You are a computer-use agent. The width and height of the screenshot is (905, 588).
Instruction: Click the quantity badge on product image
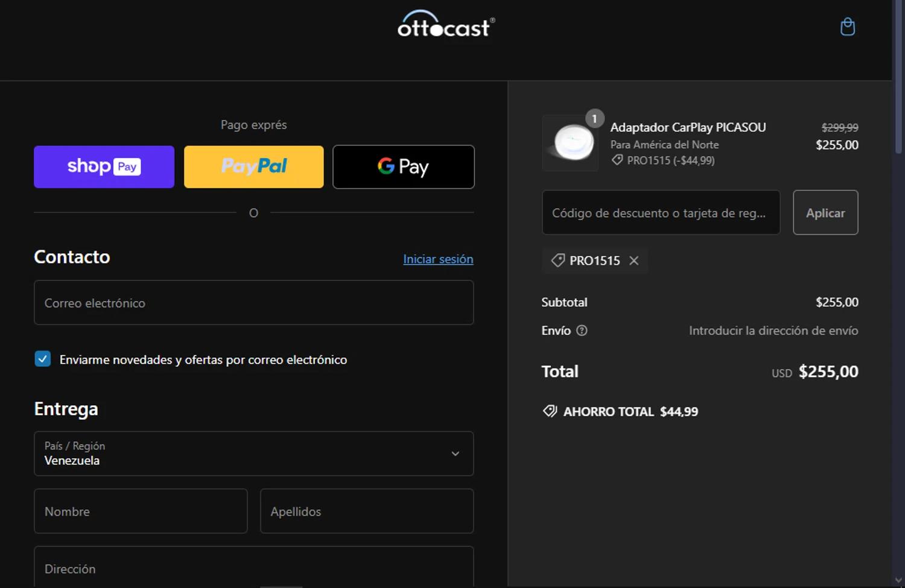(594, 119)
